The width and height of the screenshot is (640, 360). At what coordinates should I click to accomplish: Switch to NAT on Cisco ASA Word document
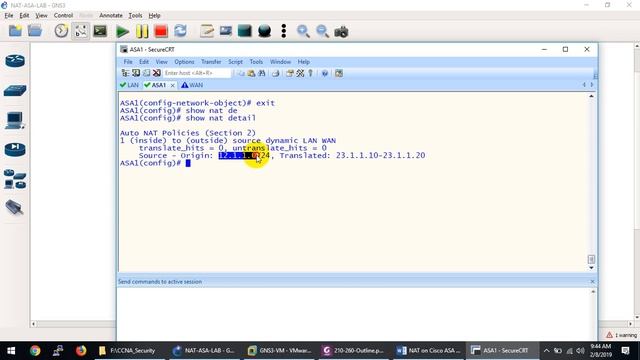[x=428, y=351]
